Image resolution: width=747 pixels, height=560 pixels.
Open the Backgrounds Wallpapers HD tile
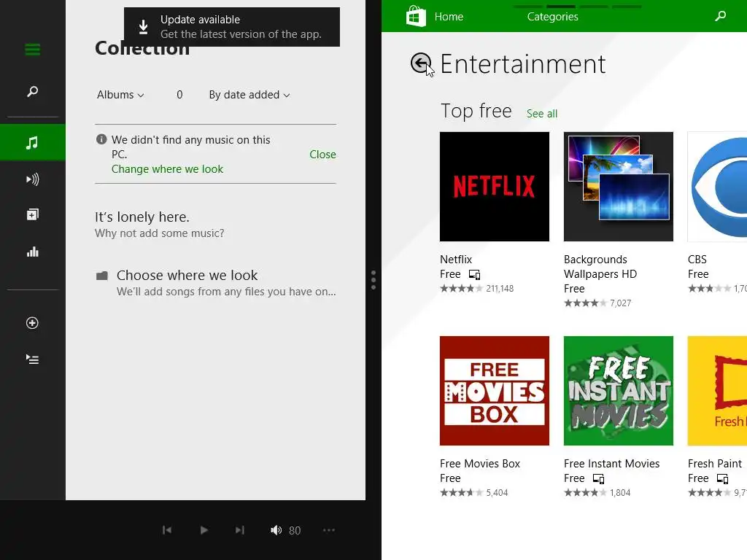click(619, 187)
